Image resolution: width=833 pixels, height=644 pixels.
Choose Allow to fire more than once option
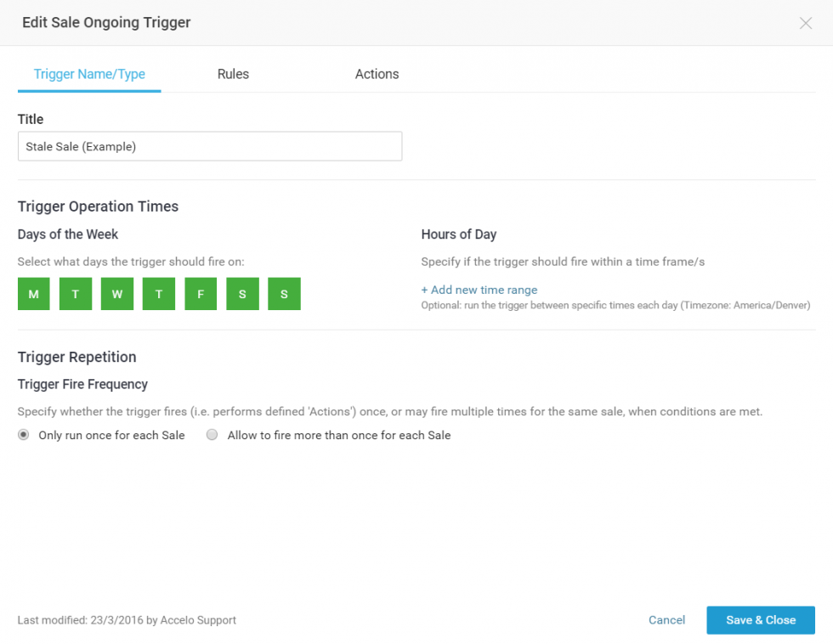212,435
